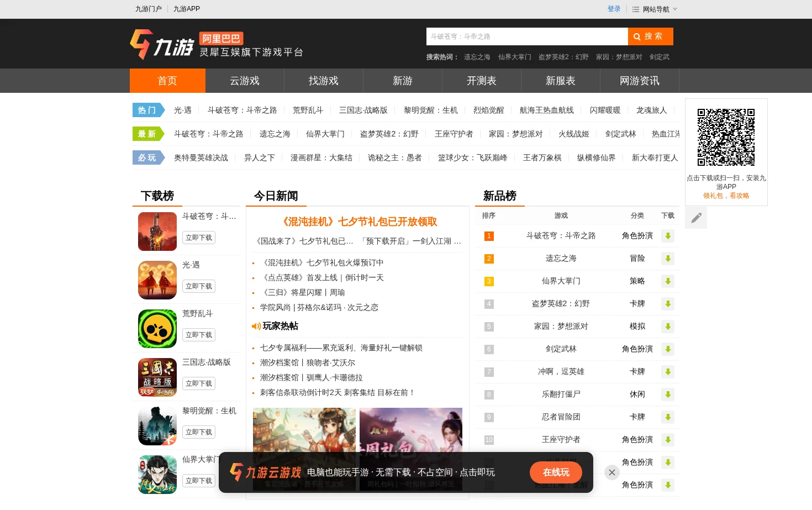Click hot search term 剑定武
812x510 pixels.
(x=660, y=57)
